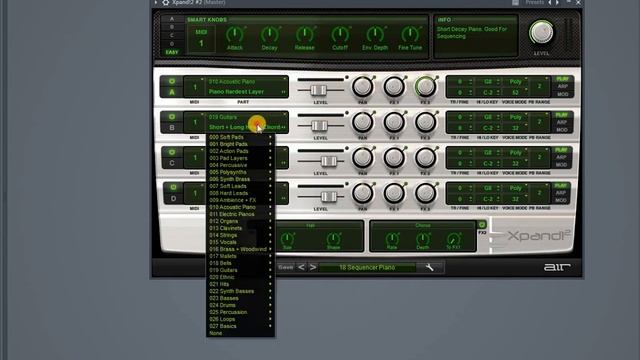The image size is (640, 360).
Task: Choose None at the bottom of the list
Action: coord(240,333)
